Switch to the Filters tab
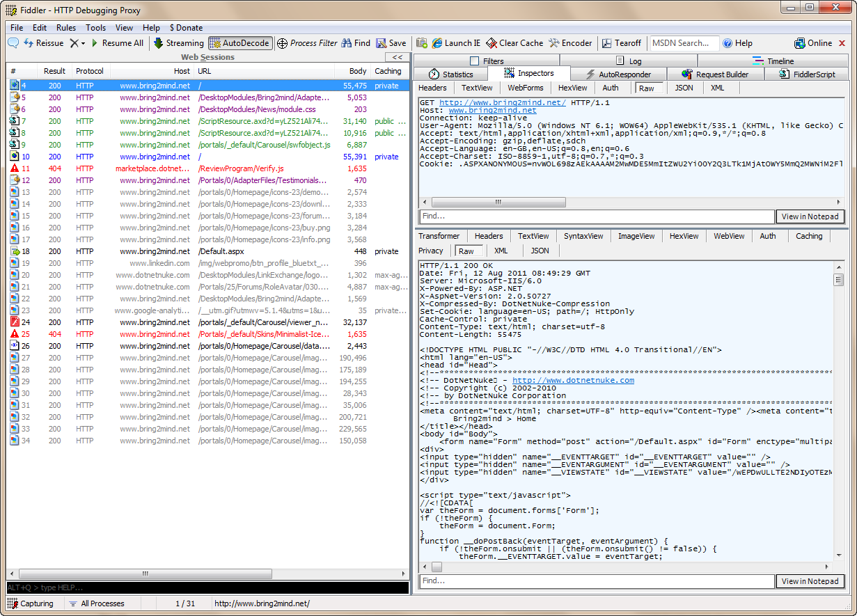Image resolution: width=857 pixels, height=616 pixels. pyautogui.click(x=487, y=61)
